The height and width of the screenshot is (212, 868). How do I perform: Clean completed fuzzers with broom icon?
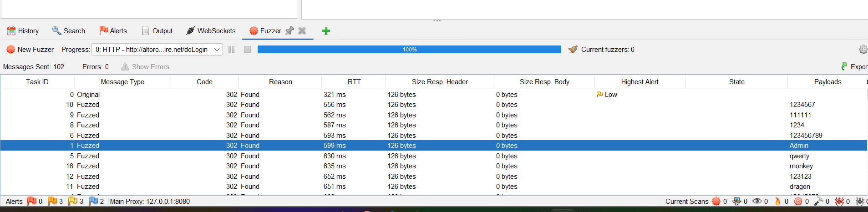573,50
